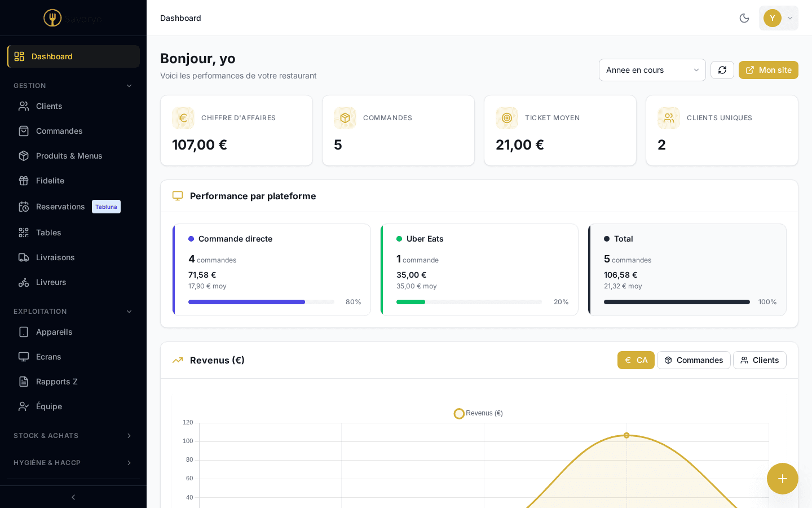Click the Rapports Z document icon
The image size is (812, 508).
click(x=24, y=382)
